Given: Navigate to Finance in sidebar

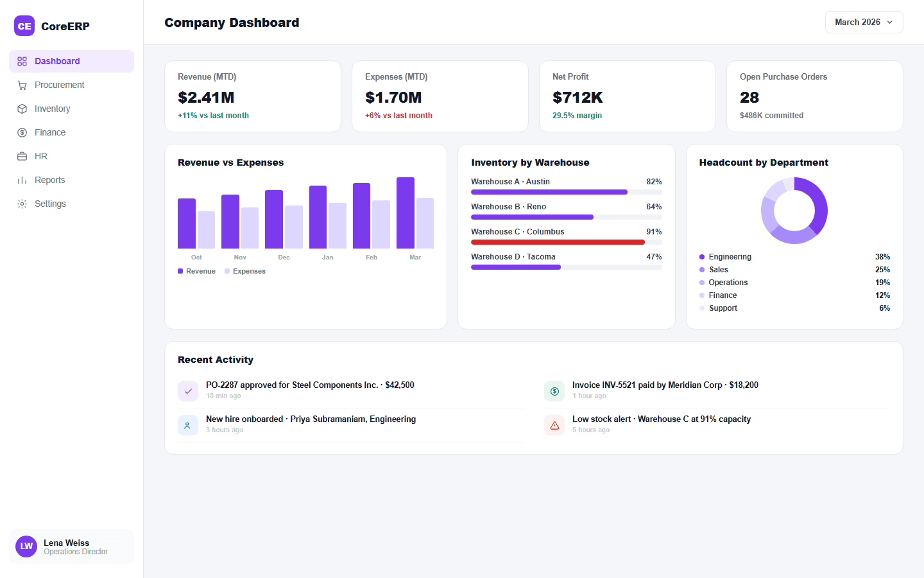Looking at the screenshot, I should 71,132.
